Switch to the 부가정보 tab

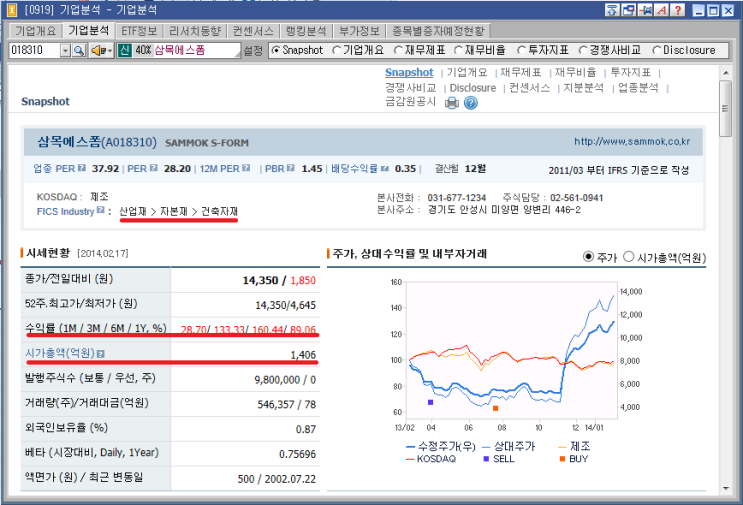coord(359,31)
